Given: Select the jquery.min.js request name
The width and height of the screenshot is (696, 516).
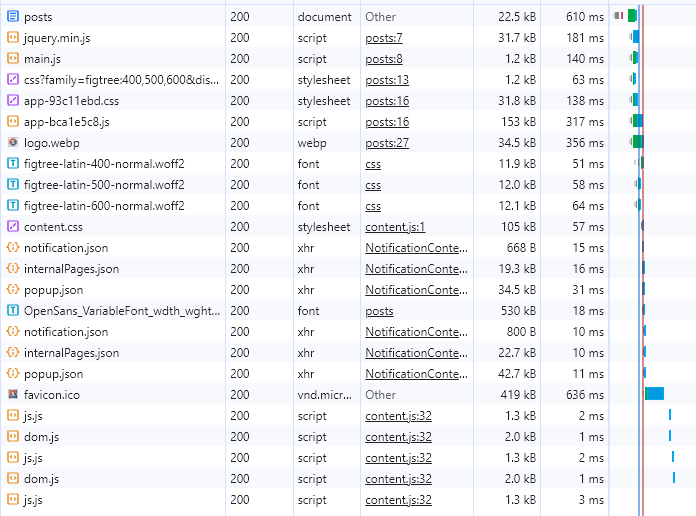Looking at the screenshot, I should (57, 38).
